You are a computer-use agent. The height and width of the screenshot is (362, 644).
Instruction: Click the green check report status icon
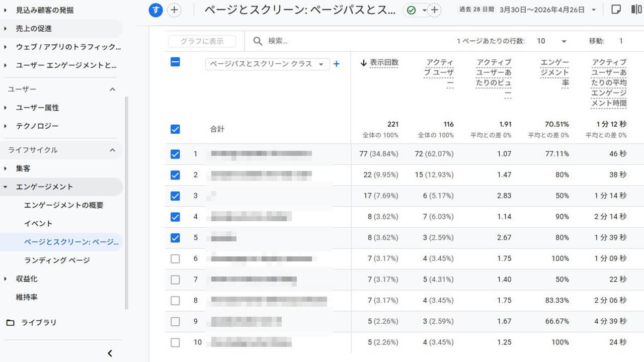pyautogui.click(x=412, y=10)
